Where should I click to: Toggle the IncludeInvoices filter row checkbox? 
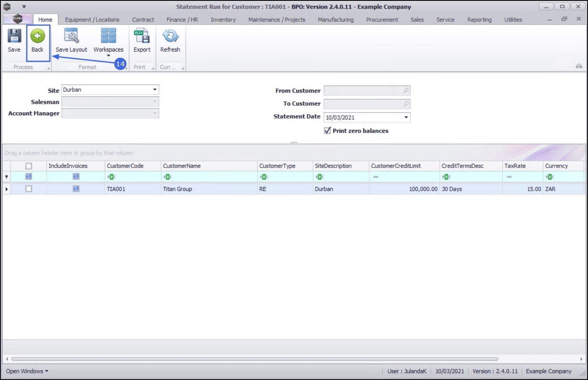click(76, 177)
